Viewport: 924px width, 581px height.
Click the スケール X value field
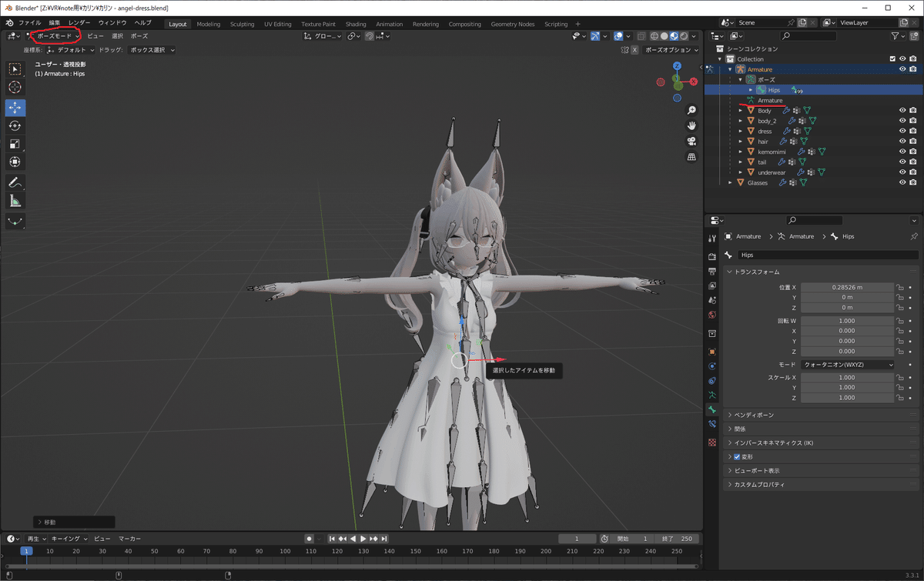[x=847, y=378]
